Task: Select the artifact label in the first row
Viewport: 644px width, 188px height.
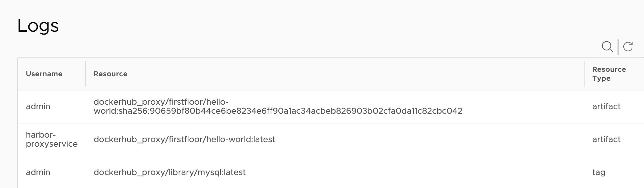Action: tap(607, 107)
